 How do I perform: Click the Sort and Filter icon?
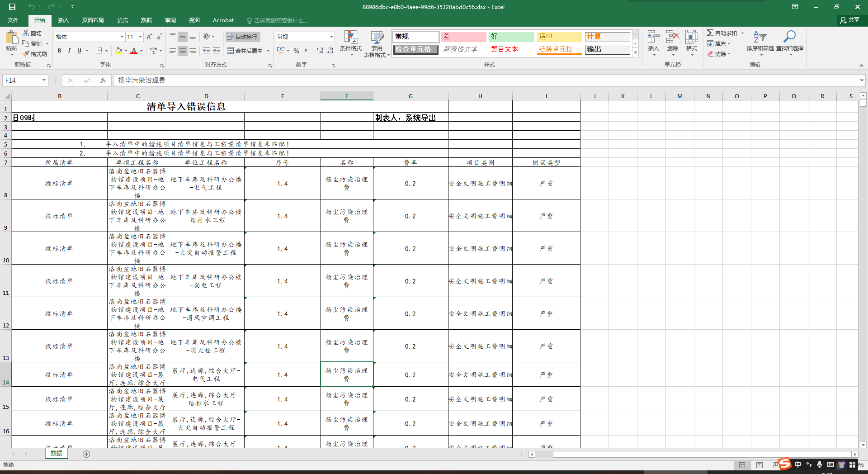click(760, 37)
